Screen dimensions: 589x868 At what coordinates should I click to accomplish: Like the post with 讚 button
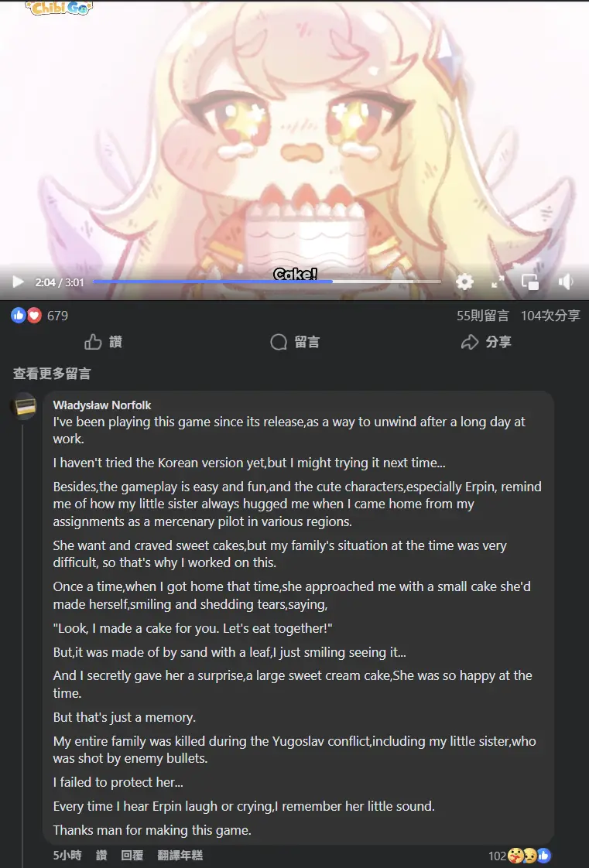tap(103, 342)
